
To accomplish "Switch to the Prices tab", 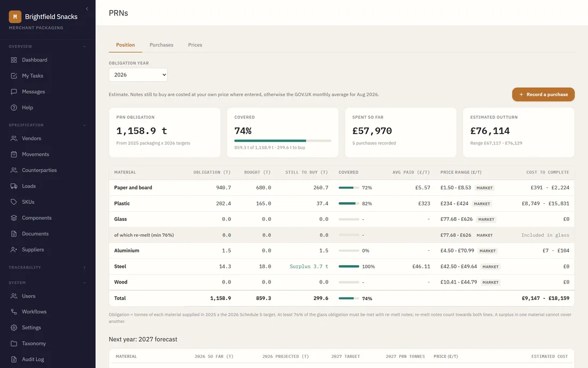I will coord(195,44).
